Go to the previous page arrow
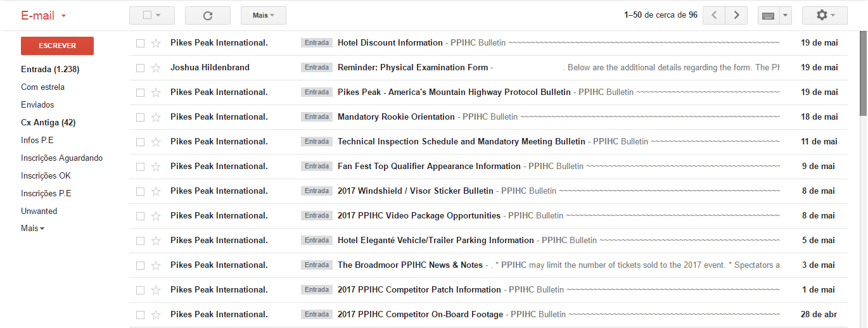Screen dimensions: 868x328 click(x=714, y=15)
